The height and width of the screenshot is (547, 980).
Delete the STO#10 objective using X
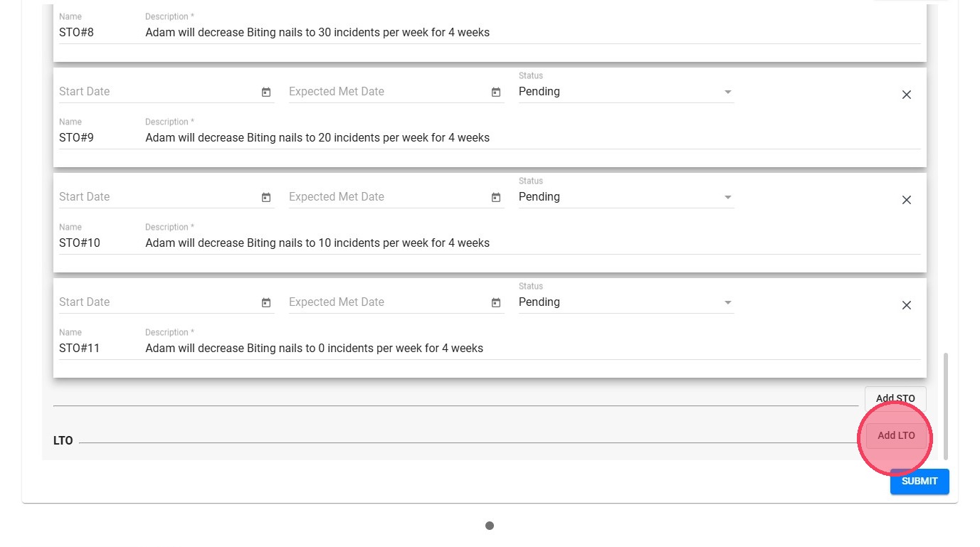(x=906, y=200)
